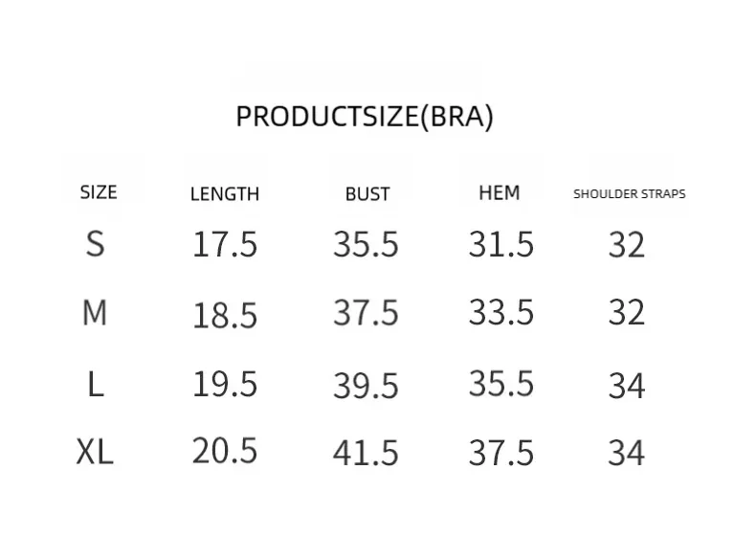The width and height of the screenshot is (756, 536).
Task: Click the SHOULDER STRAPS column header
Action: 630,193
